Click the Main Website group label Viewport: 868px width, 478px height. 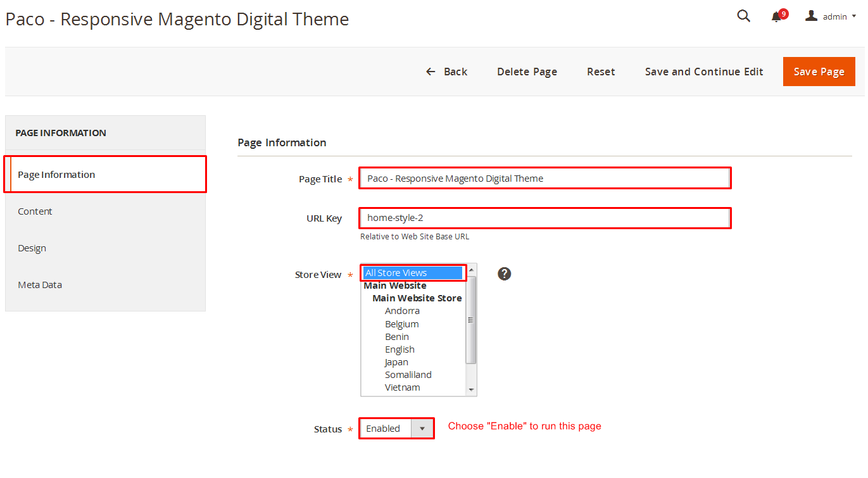395,286
